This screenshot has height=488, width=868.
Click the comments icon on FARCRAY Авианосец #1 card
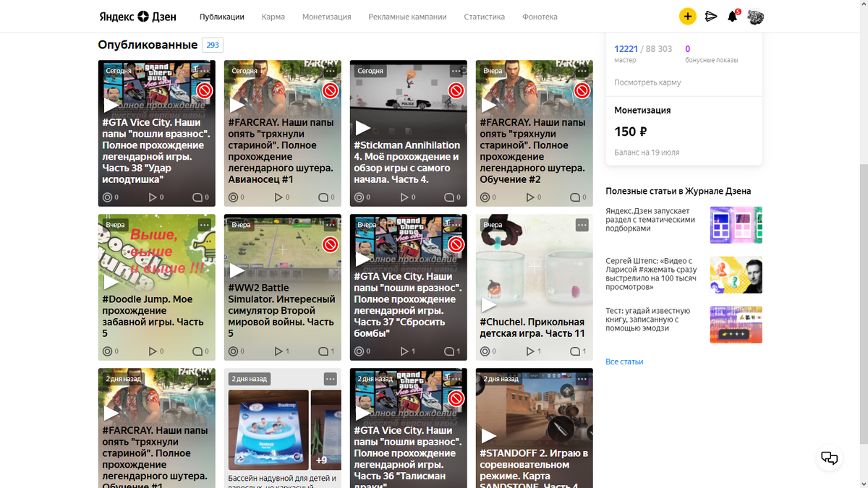[x=323, y=197]
